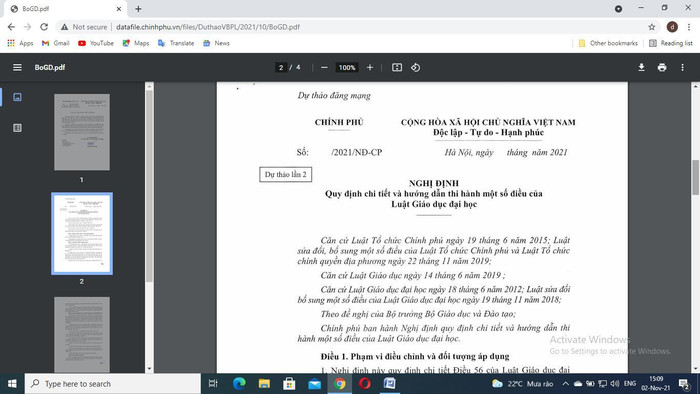Click the taskbar clock and date
The width and height of the screenshot is (700, 394).
coord(656,384)
